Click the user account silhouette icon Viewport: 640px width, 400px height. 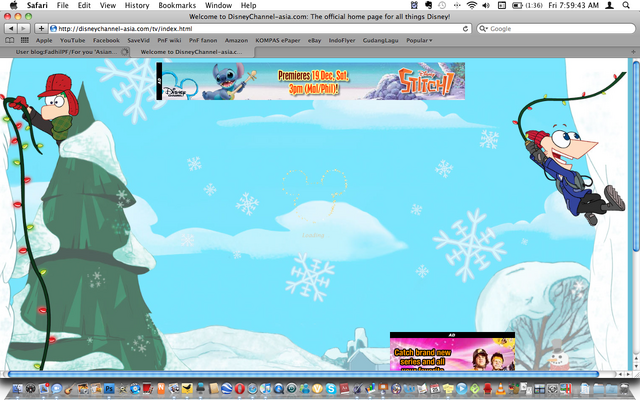610,5
